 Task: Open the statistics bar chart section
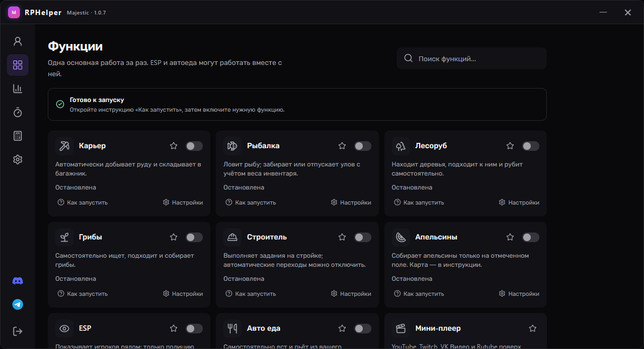(x=18, y=89)
